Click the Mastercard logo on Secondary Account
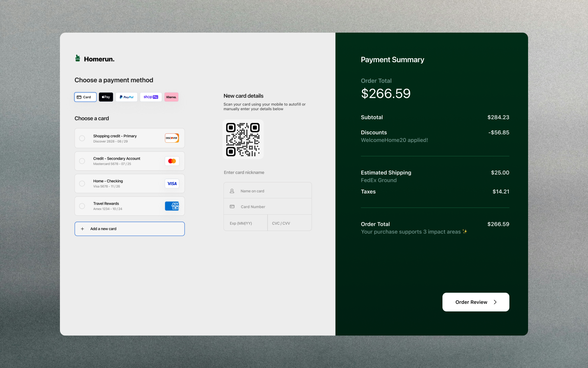The width and height of the screenshot is (588, 368). tap(172, 161)
